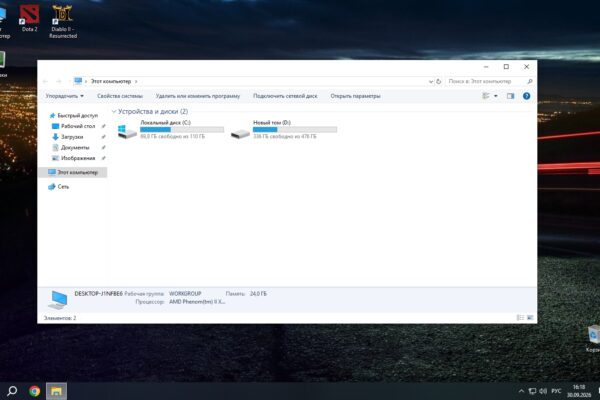
Task: Click the File Explorer taskbar icon
Action: [x=57, y=391]
